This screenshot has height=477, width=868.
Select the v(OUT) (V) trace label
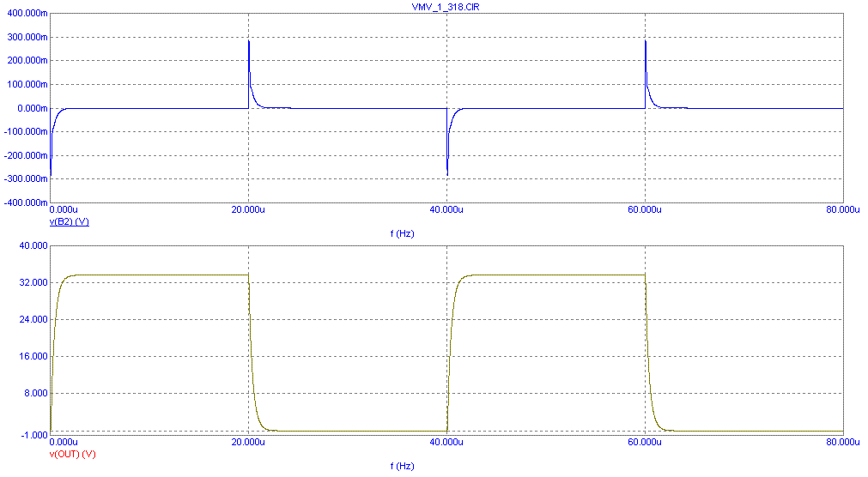pyautogui.click(x=72, y=455)
